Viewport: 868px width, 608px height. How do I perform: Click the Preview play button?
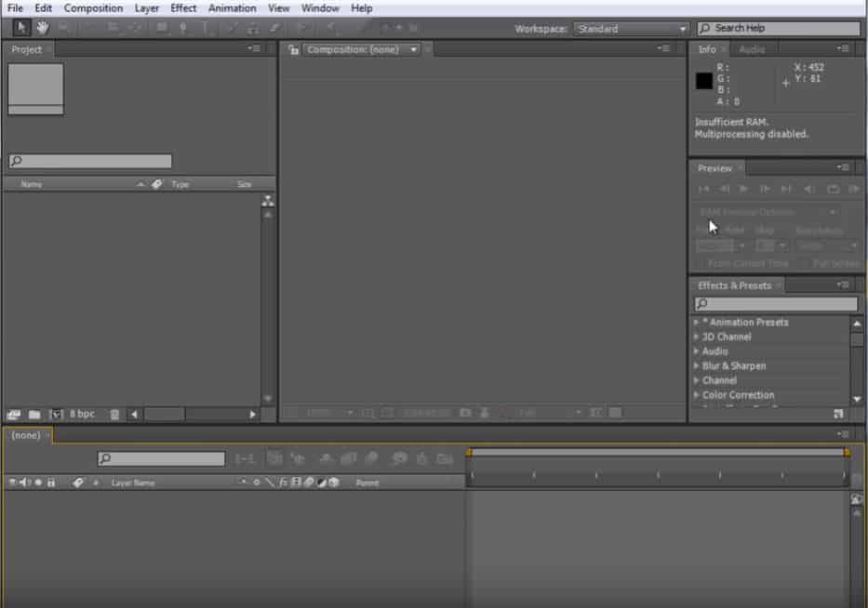click(744, 190)
